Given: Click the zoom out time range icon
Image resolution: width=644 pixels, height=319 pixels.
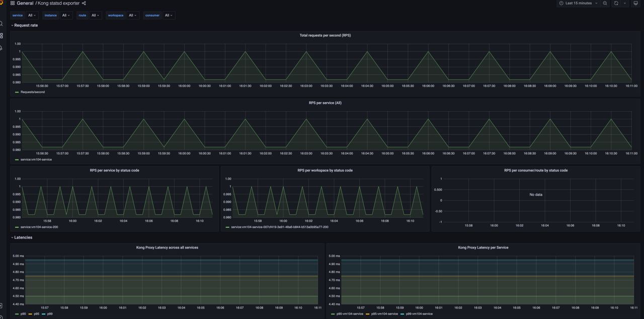Looking at the screenshot, I should click(x=605, y=4).
